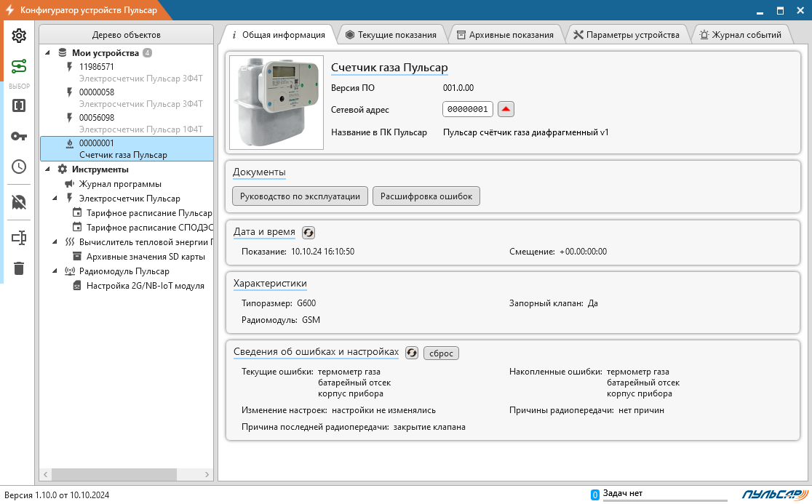
Task: Click the tree horizontal scrollbar thumb
Action: coord(114,474)
